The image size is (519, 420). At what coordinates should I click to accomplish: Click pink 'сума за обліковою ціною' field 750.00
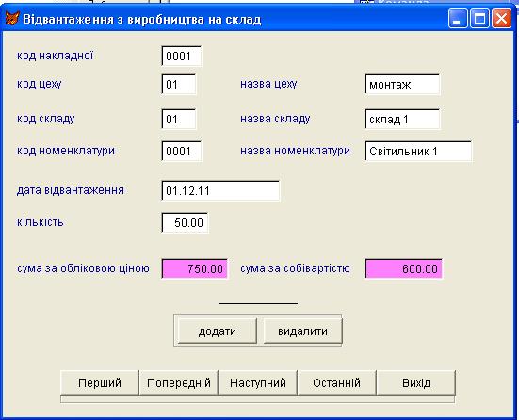tap(195, 268)
